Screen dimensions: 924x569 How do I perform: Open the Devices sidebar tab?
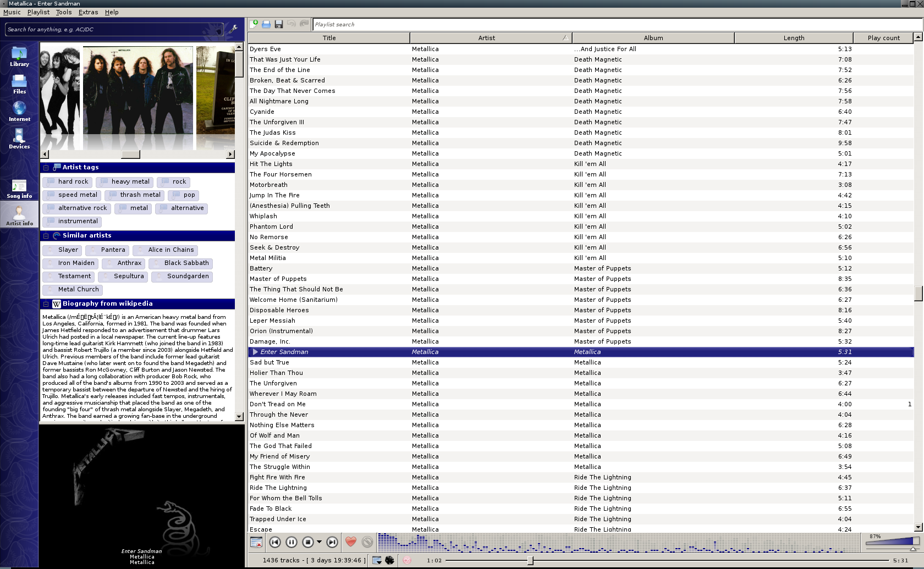pos(19,139)
